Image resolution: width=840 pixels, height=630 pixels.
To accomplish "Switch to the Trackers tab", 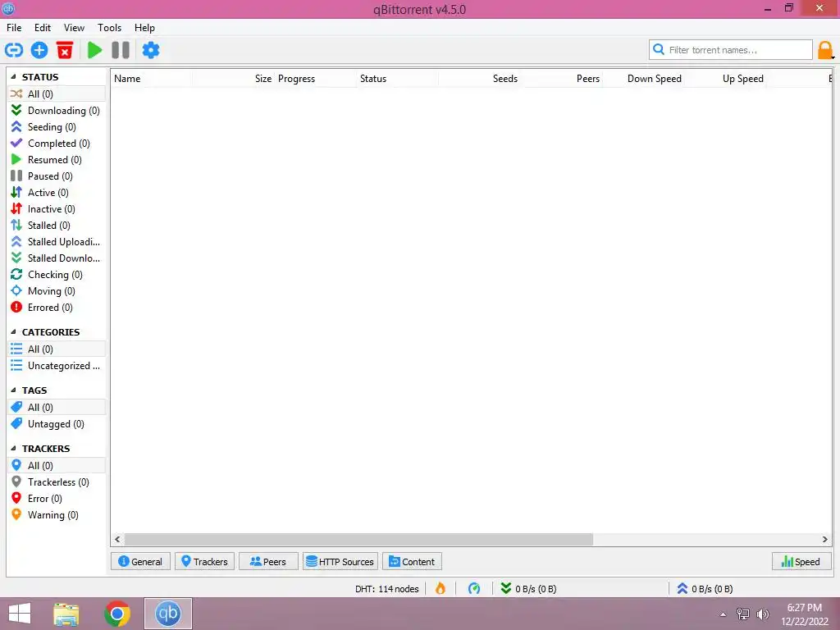I will 204,561.
